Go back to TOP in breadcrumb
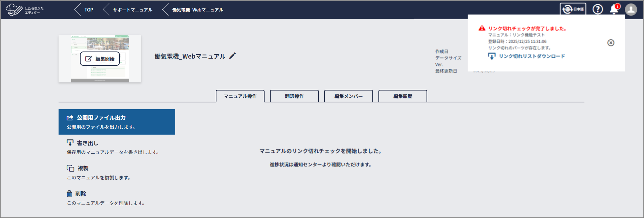 point(88,10)
